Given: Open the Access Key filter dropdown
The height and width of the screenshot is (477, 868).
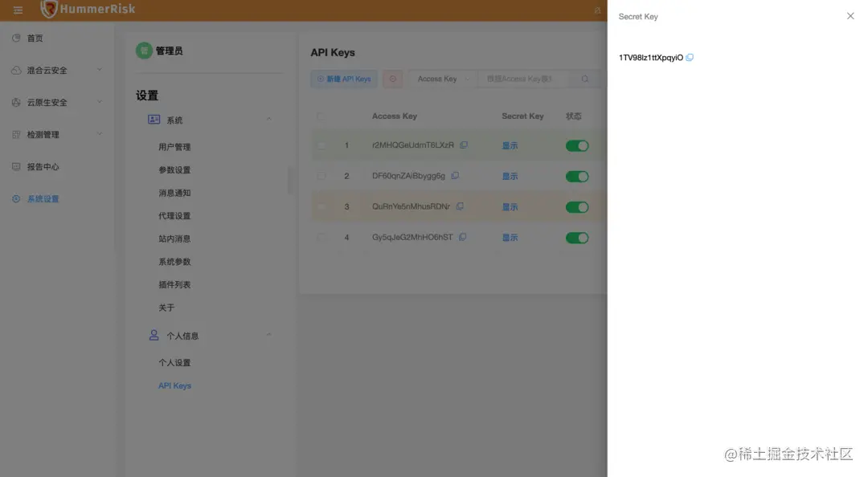Looking at the screenshot, I should [443, 79].
